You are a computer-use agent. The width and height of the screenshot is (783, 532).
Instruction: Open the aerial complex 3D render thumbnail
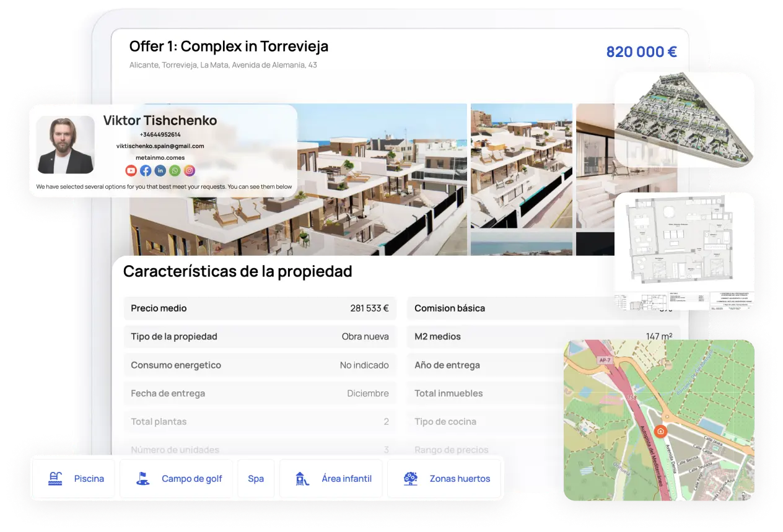pyautogui.click(x=684, y=120)
